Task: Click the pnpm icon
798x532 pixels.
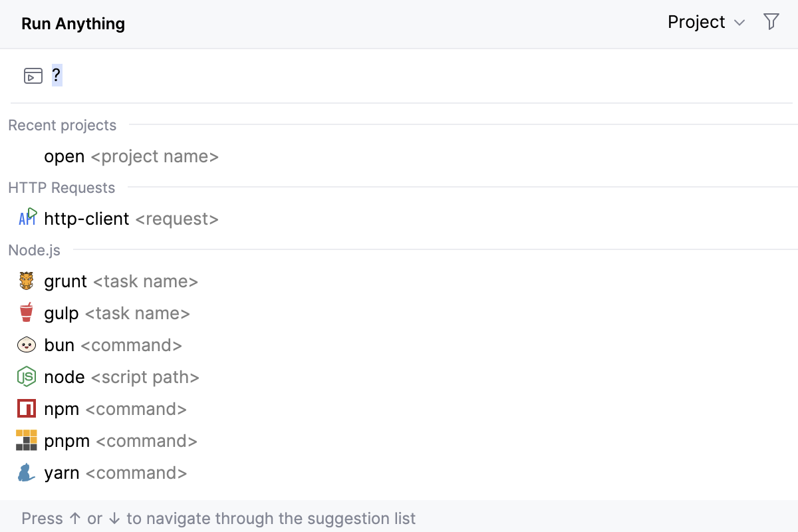Action: click(x=26, y=440)
